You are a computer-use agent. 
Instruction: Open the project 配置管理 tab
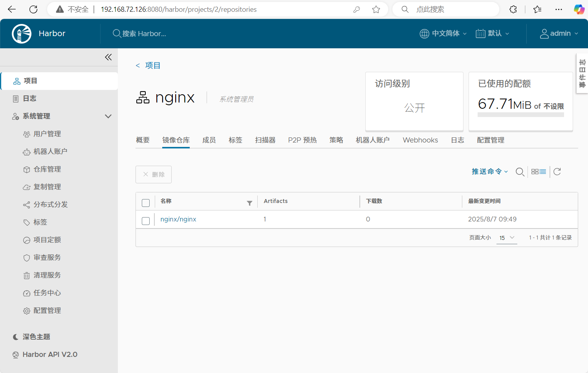(491, 140)
